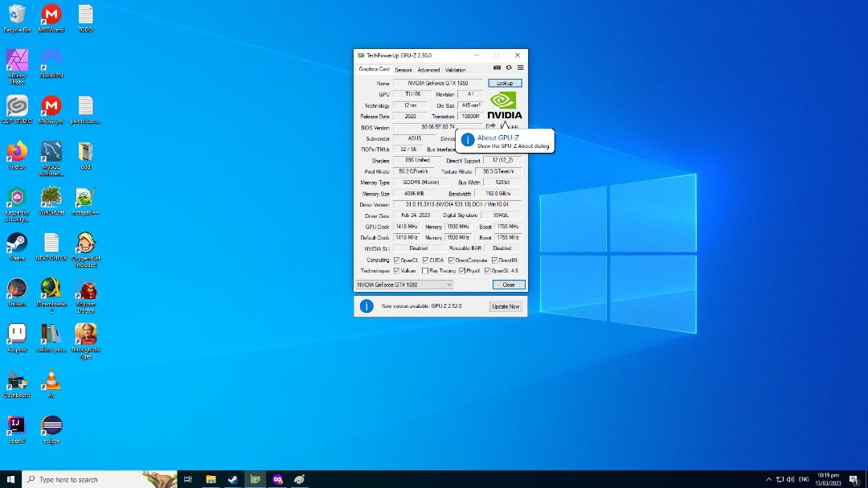Viewport: 868px width, 488px height.
Task: Click the BIOS share/export arrow icon
Action: pos(490,127)
